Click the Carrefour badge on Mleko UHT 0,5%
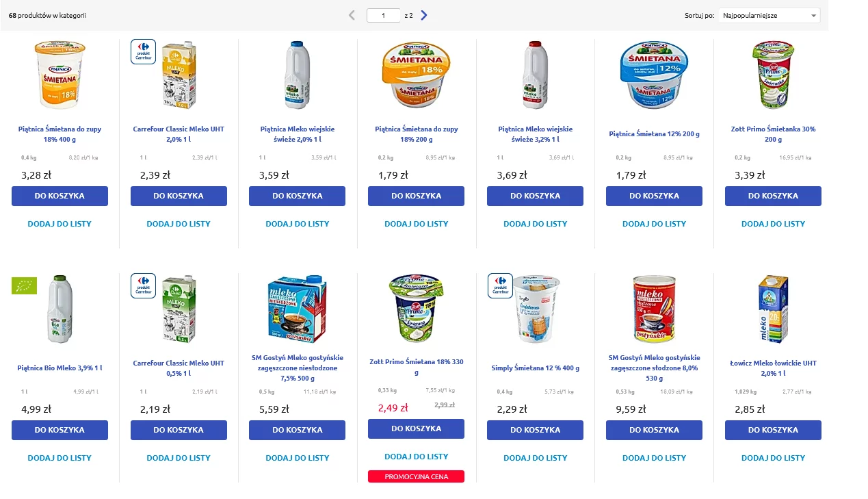 [x=143, y=285]
